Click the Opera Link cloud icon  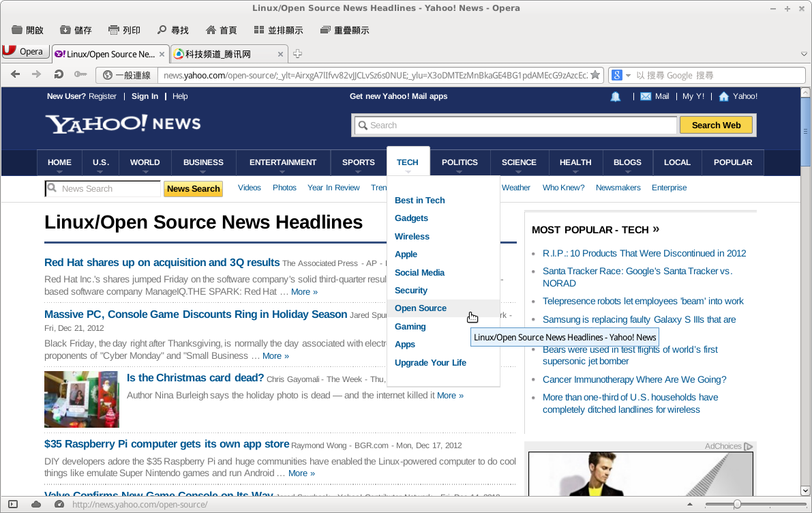tap(35, 504)
